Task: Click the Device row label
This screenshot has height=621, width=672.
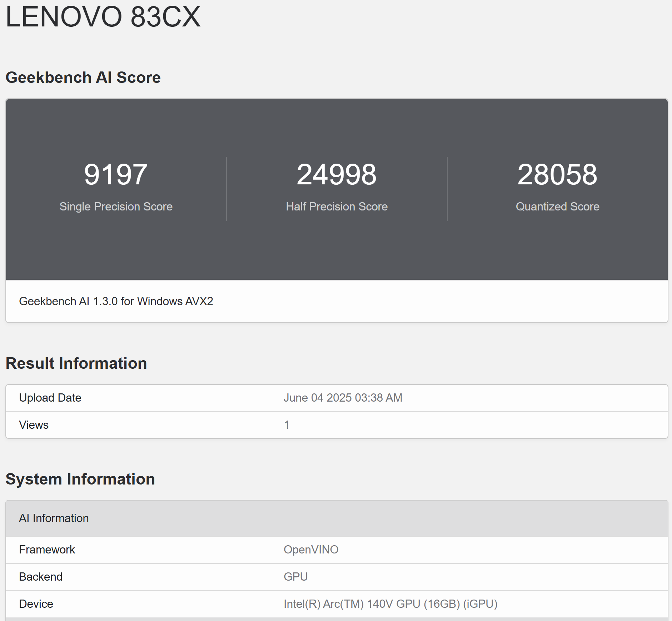Action: pyautogui.click(x=36, y=604)
